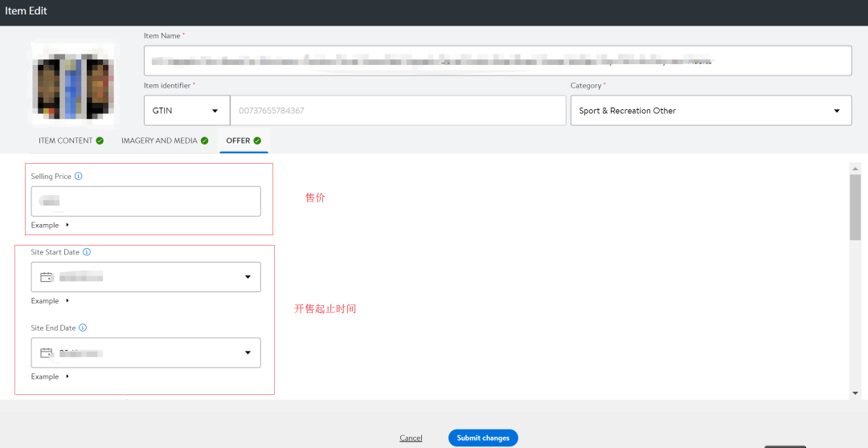Open the GTIN identifier type dropdown
The image size is (868, 448).
(186, 111)
